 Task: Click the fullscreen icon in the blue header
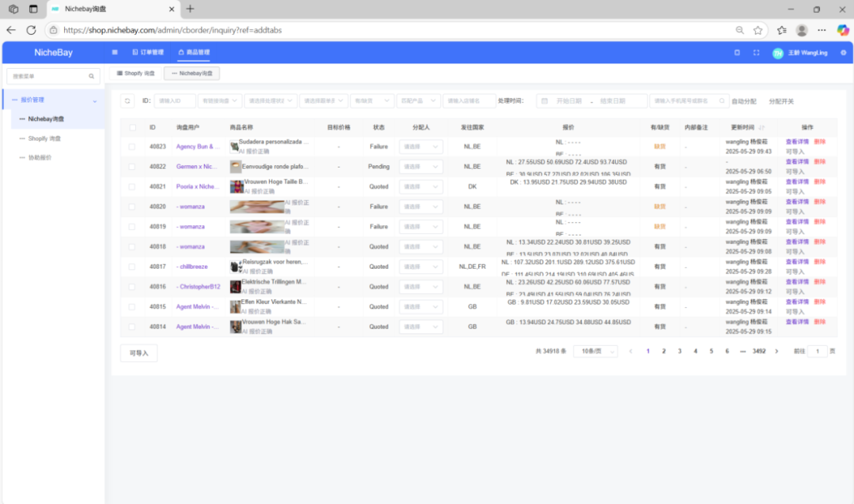click(756, 53)
